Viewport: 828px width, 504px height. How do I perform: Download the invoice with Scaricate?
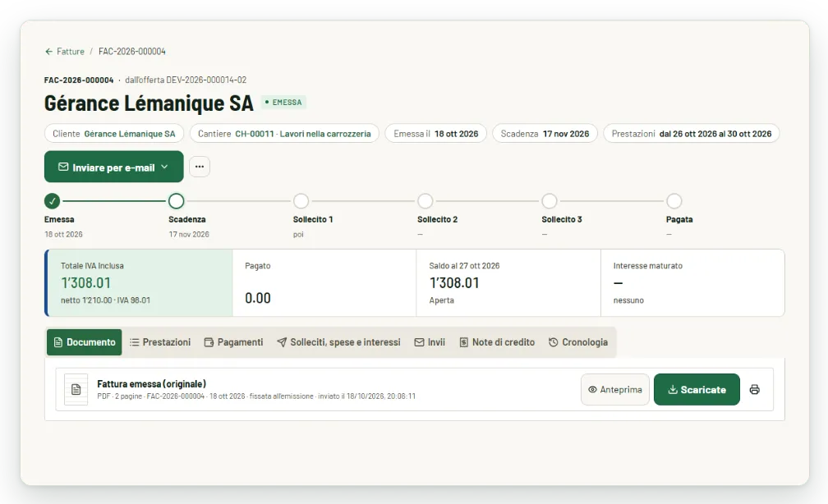[697, 389]
